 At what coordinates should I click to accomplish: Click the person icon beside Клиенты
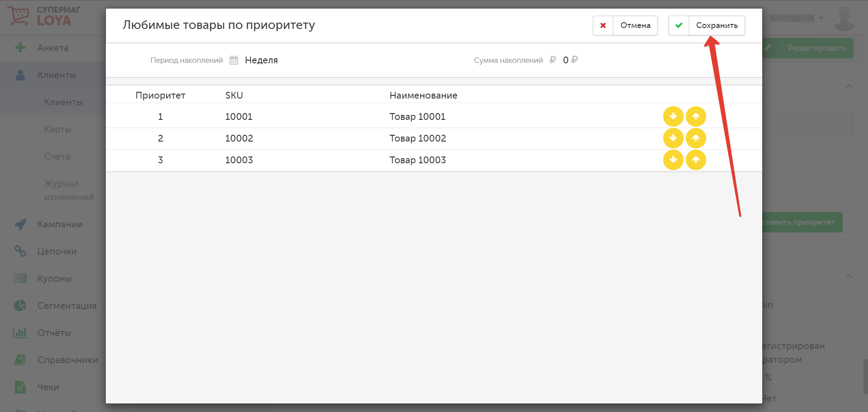pos(20,75)
